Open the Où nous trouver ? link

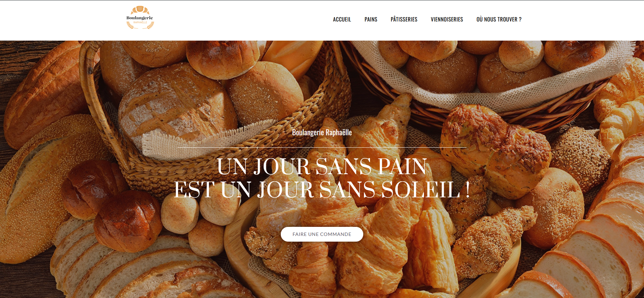499,19
